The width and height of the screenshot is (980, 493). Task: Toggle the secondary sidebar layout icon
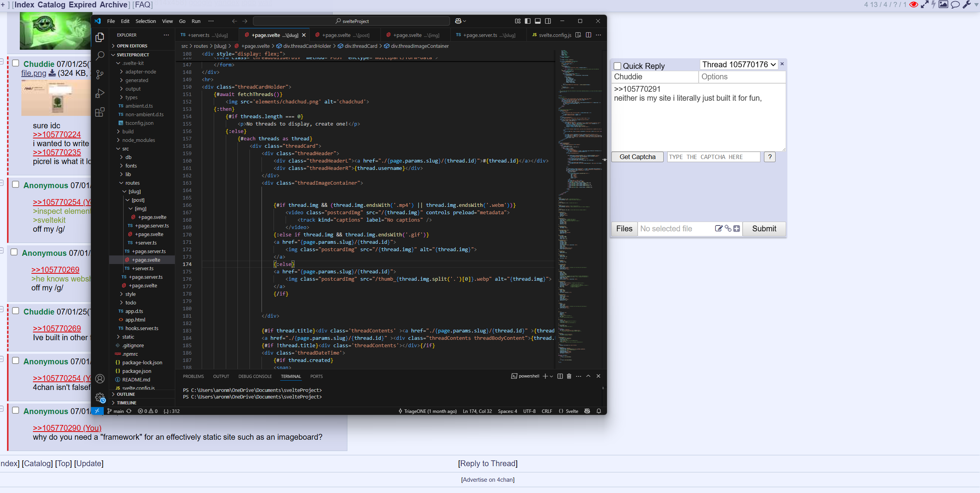tap(548, 21)
